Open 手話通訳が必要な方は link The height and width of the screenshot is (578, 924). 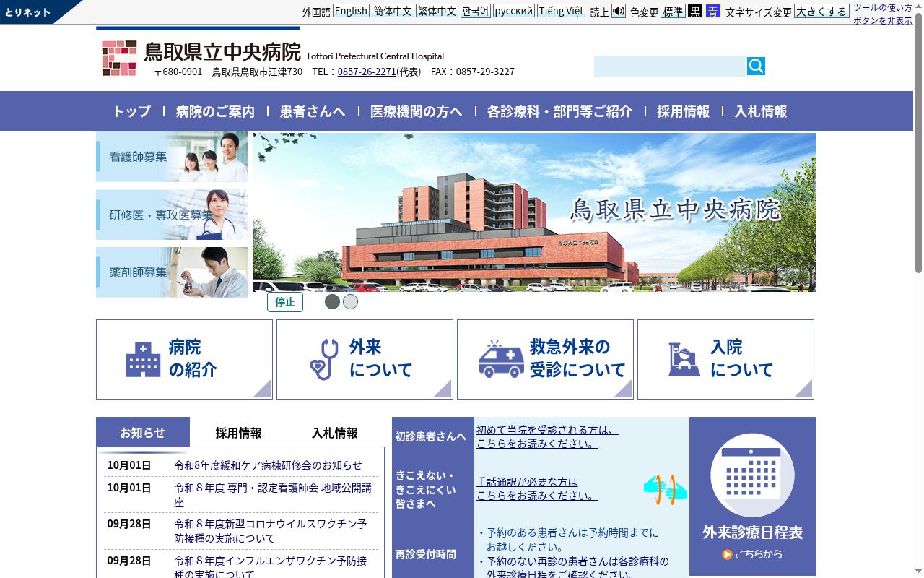pyautogui.click(x=537, y=488)
